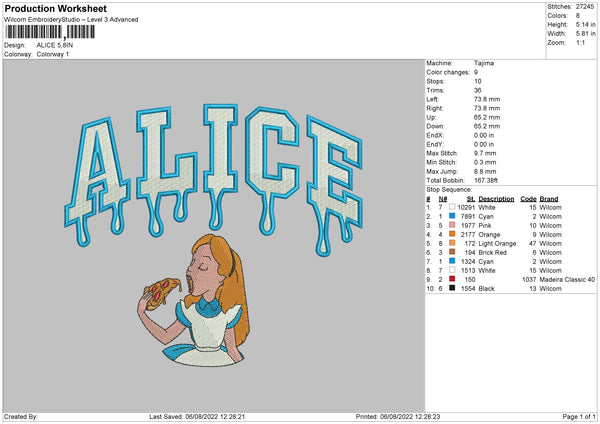Click the 'Created By:' footer label
Image resolution: width=600 pixels, height=424 pixels.
(21, 416)
